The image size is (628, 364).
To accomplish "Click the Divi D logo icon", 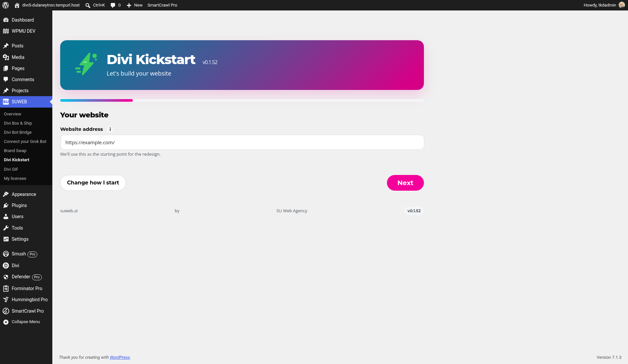I will [6, 266].
